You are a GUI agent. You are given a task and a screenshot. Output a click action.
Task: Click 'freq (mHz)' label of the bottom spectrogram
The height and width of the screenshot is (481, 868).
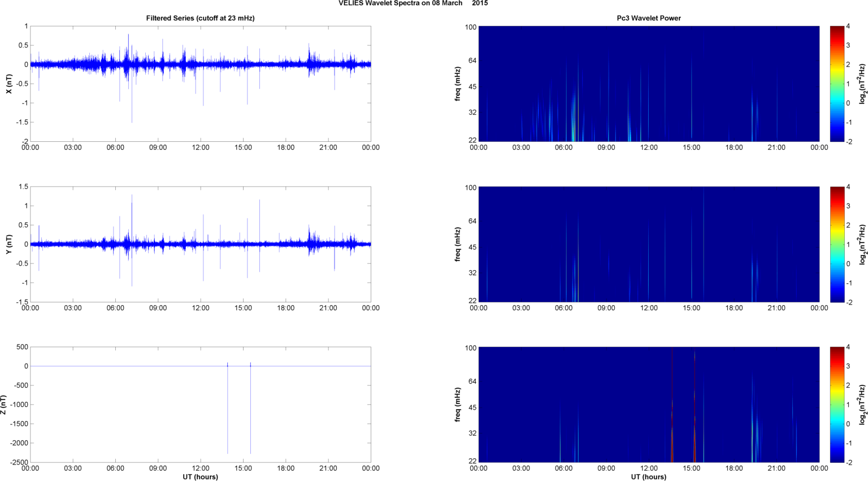point(458,405)
